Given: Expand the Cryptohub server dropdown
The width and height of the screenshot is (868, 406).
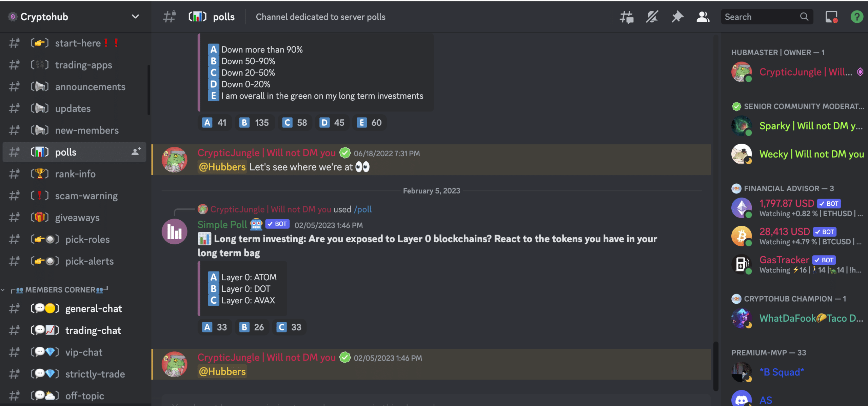Looking at the screenshot, I should 136,16.
